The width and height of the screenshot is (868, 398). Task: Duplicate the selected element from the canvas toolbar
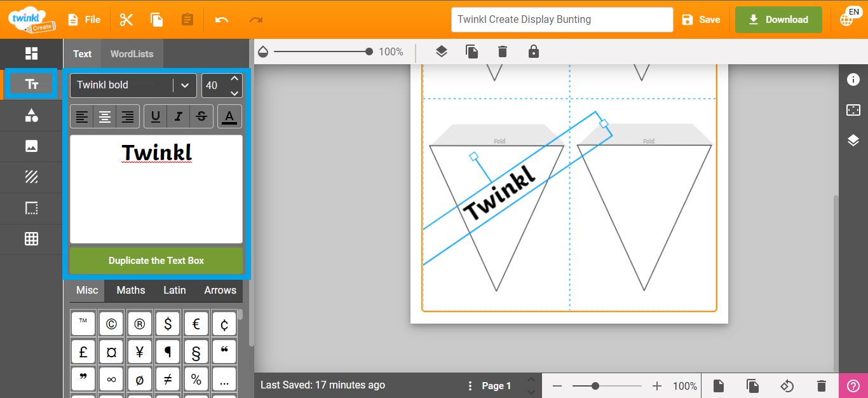pyautogui.click(x=472, y=51)
